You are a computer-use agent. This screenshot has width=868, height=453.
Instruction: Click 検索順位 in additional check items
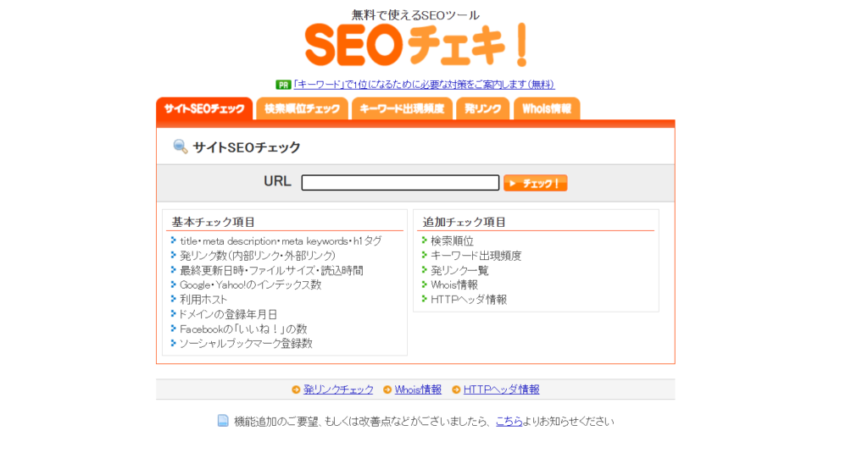453,241
